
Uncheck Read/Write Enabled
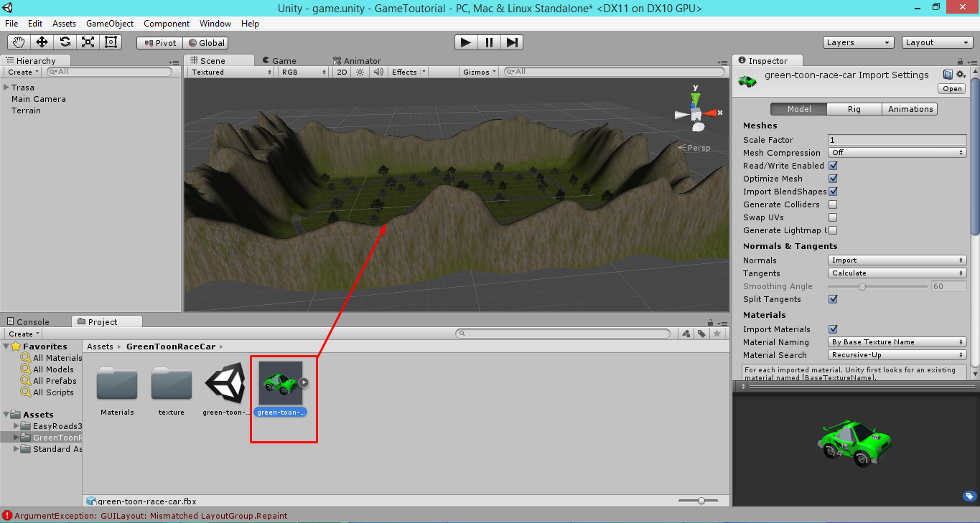833,166
